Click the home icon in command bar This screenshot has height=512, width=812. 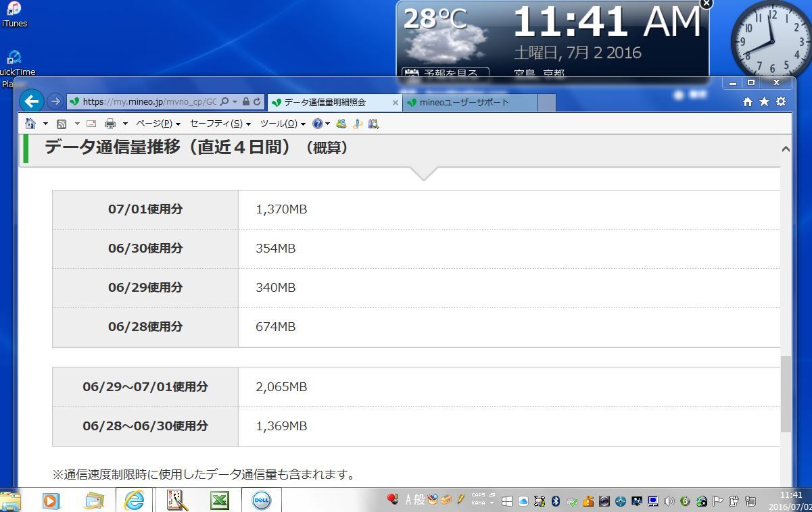[x=30, y=124]
